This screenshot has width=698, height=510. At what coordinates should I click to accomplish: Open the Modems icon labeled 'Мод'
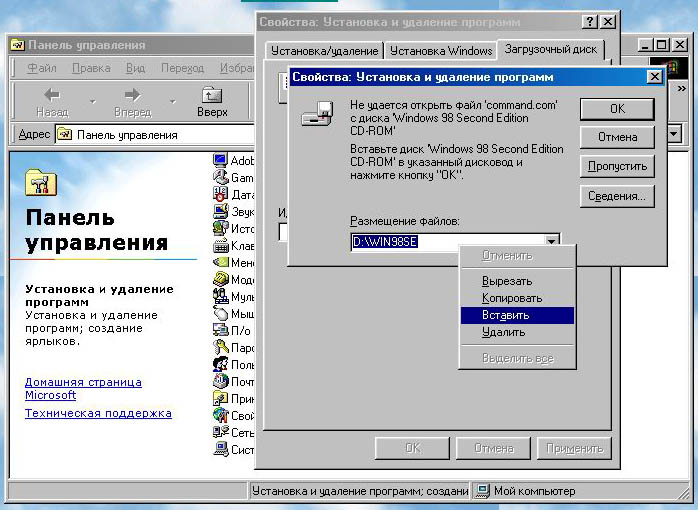click(x=220, y=279)
